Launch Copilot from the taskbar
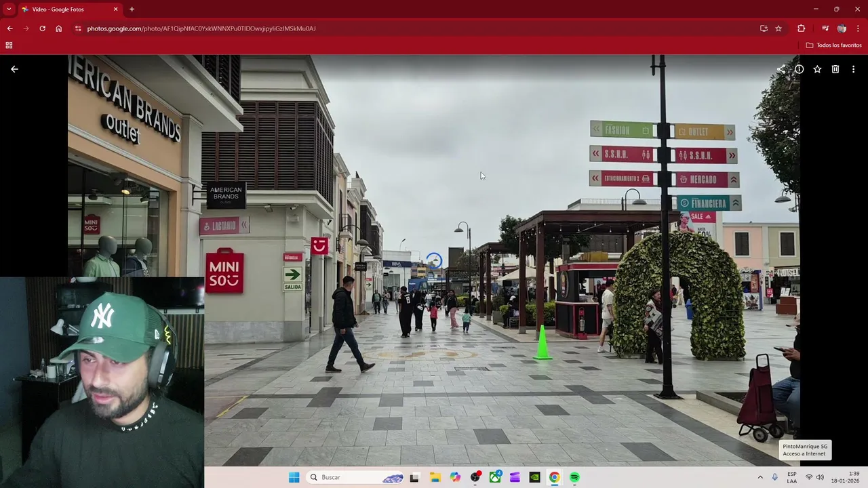 click(455, 477)
